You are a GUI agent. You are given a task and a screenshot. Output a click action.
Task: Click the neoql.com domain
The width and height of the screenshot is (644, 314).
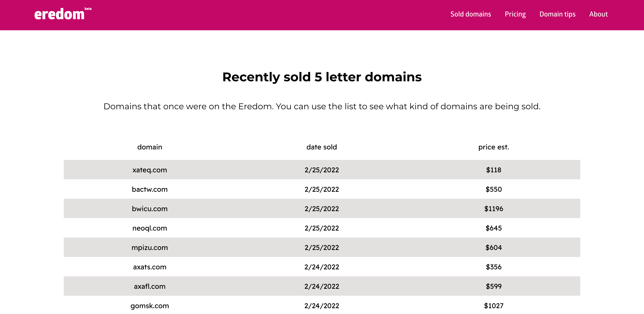pos(149,228)
